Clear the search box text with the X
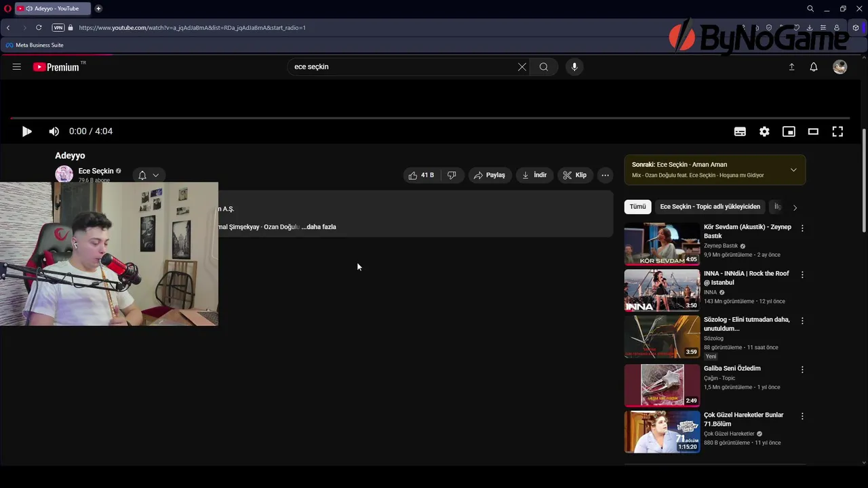868x488 pixels. pyautogui.click(x=522, y=66)
